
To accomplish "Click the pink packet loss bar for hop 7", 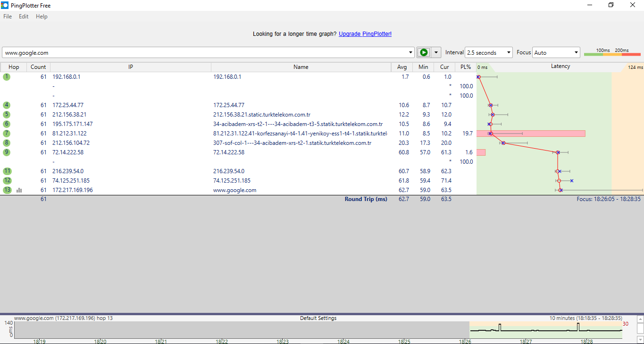I will (531, 134).
